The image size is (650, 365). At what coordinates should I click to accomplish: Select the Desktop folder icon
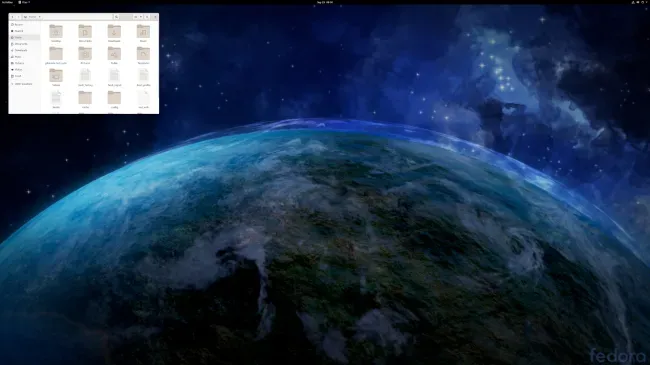[x=56, y=32]
